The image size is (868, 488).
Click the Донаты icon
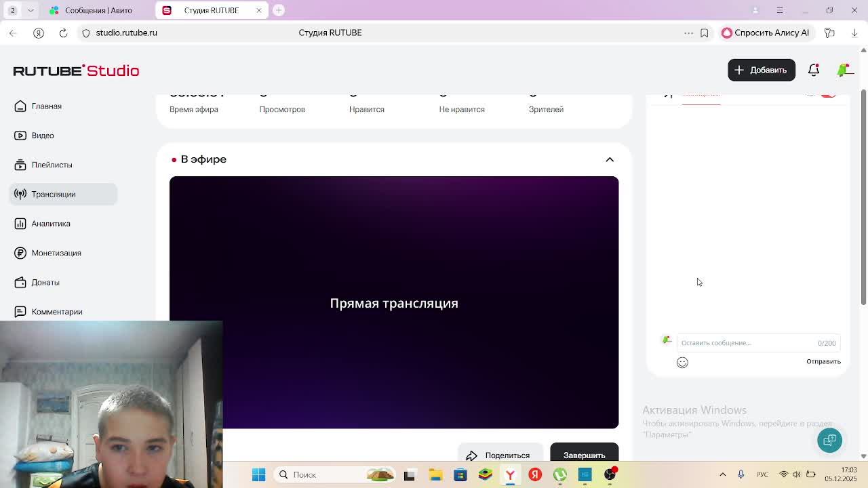pyautogui.click(x=20, y=283)
